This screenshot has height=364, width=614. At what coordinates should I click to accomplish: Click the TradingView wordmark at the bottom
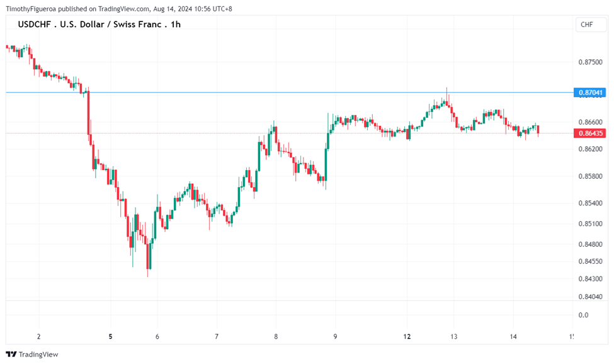(38, 355)
